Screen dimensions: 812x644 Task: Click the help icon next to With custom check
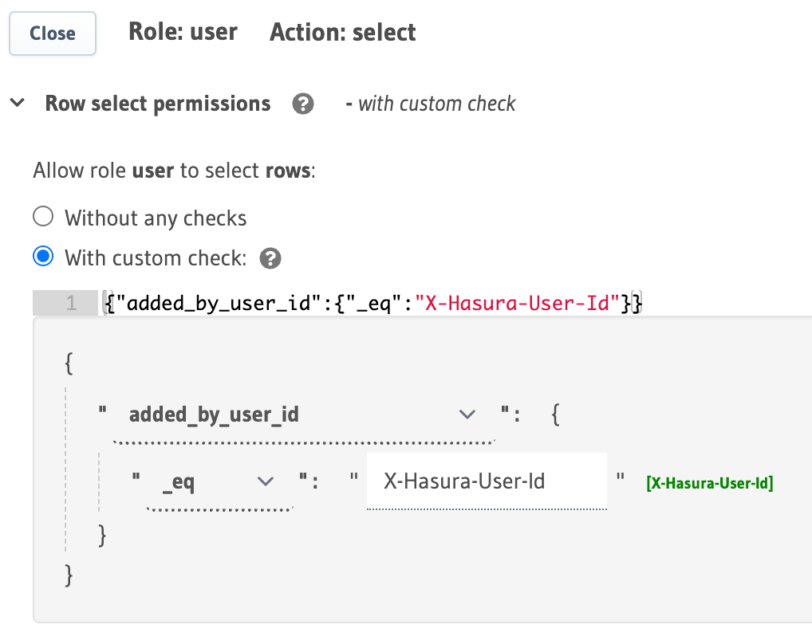(x=270, y=257)
